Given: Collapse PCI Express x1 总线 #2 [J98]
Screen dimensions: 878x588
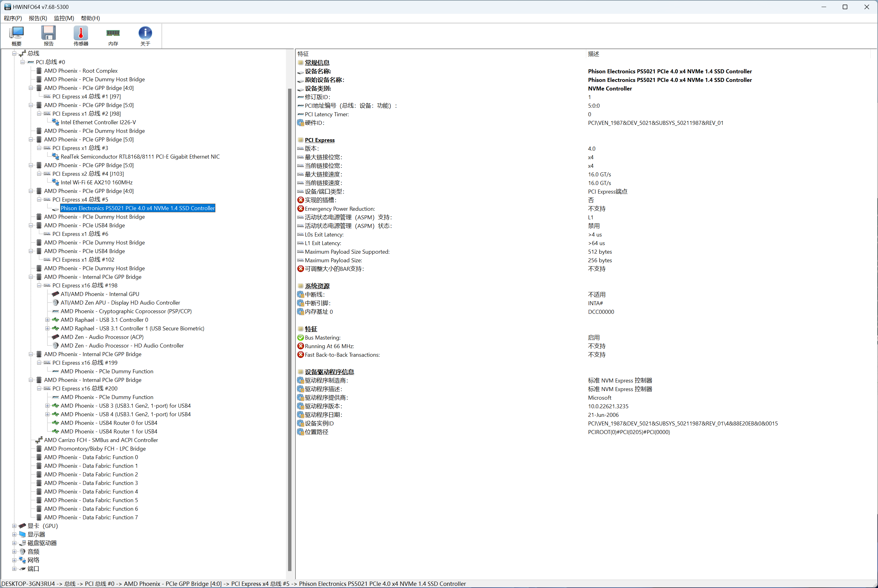Looking at the screenshot, I should pos(39,113).
